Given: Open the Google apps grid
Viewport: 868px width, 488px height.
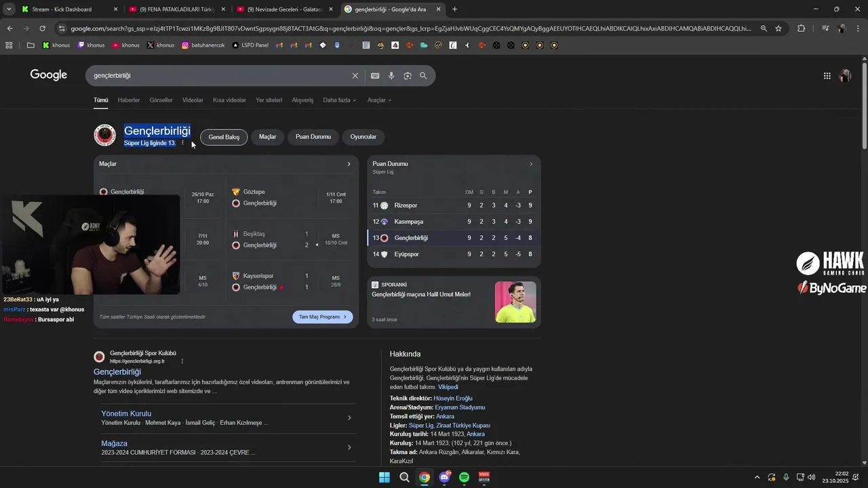Looking at the screenshot, I should coord(827,76).
